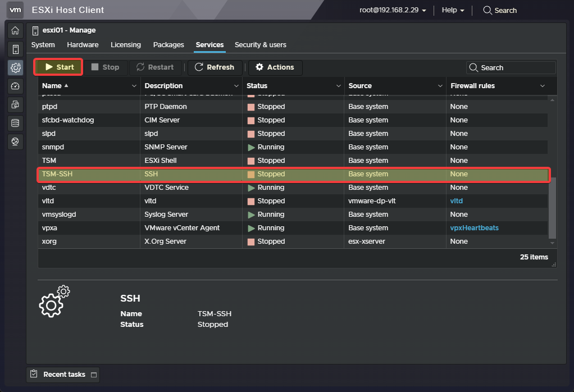Click the top-right Search magnifier icon
Image resolution: width=574 pixels, height=392 pixels.
488,10
